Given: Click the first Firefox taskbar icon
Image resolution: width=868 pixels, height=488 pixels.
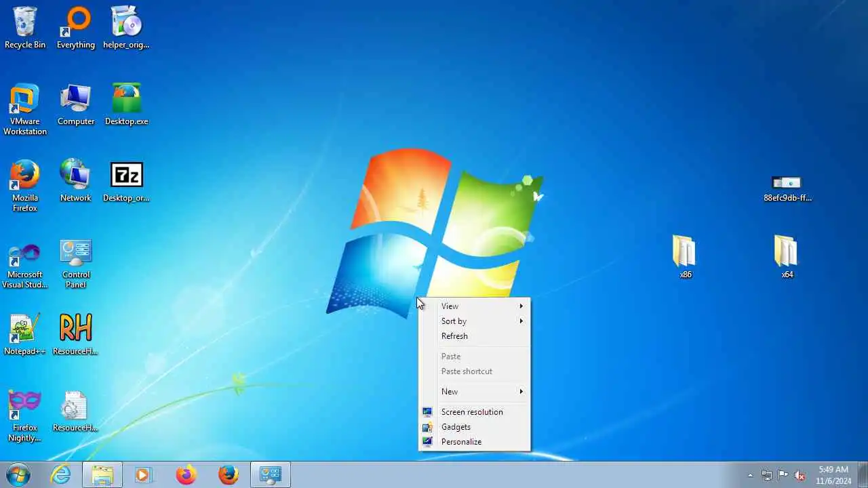Looking at the screenshot, I should pos(186,474).
